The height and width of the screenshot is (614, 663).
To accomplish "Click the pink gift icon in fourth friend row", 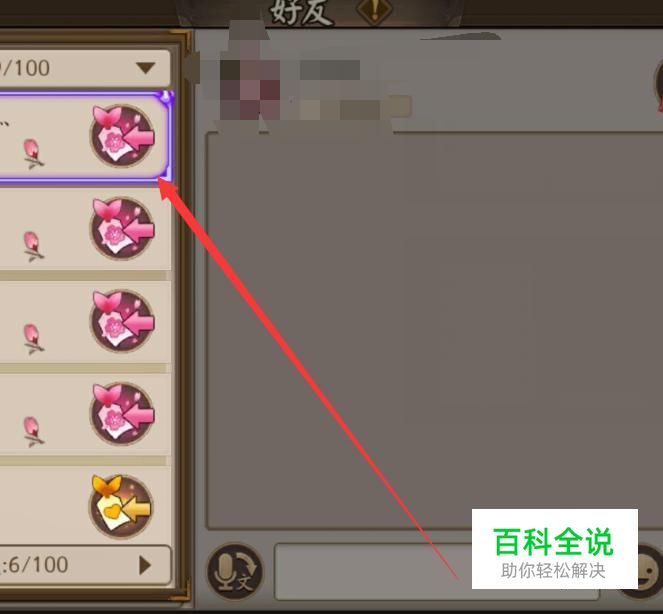I will tap(123, 414).
